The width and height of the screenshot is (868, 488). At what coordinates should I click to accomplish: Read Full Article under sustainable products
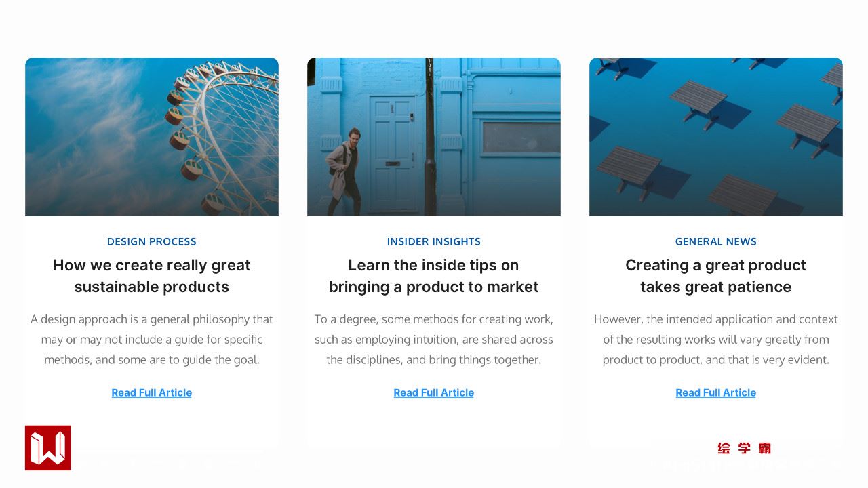pos(152,392)
